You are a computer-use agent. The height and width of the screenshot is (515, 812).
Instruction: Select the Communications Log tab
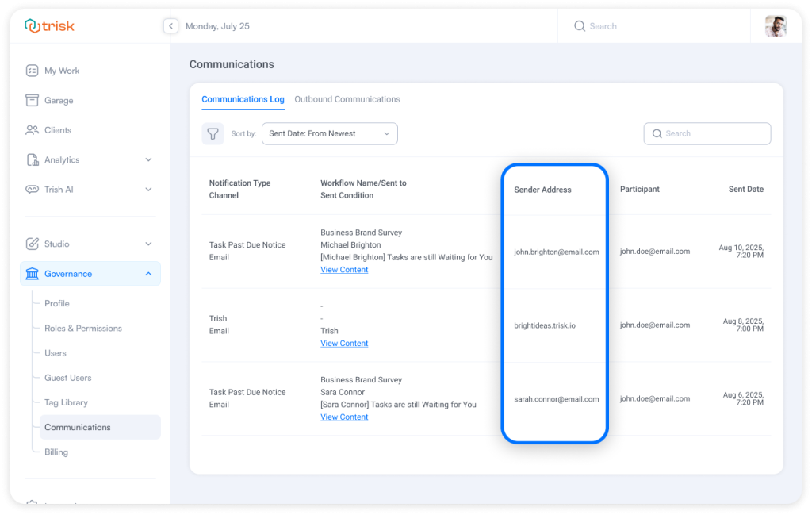(x=243, y=99)
